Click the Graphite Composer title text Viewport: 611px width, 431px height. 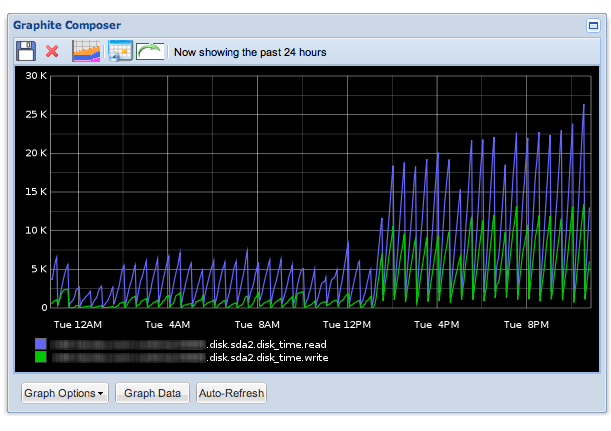[67, 25]
